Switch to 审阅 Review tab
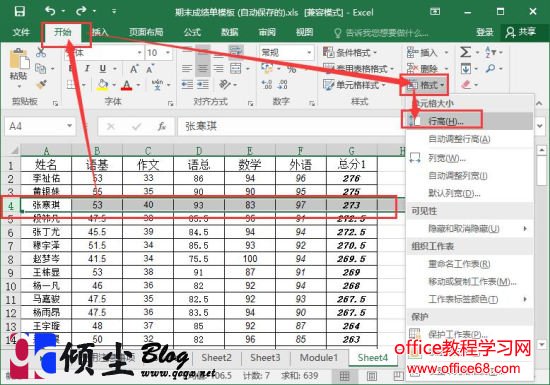 (267, 33)
